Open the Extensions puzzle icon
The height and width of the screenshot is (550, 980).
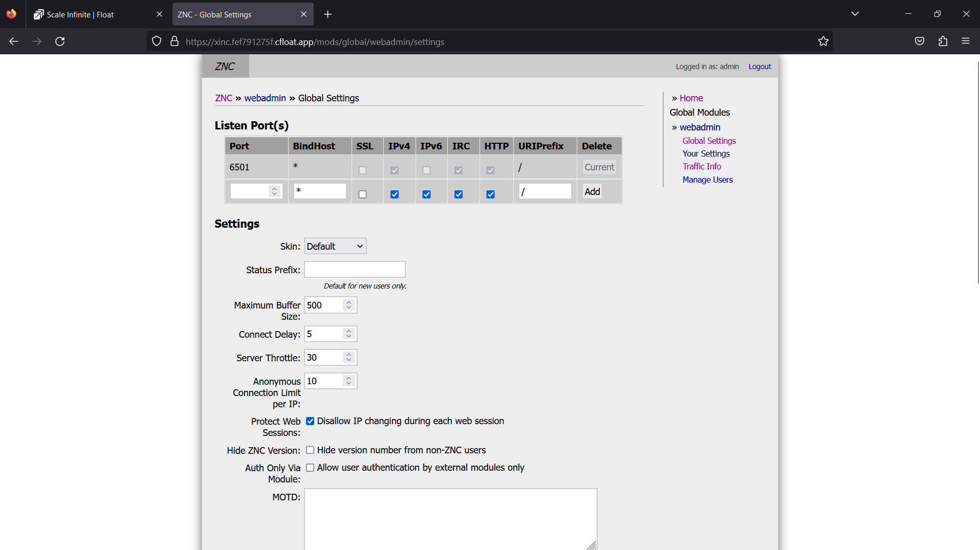point(943,41)
